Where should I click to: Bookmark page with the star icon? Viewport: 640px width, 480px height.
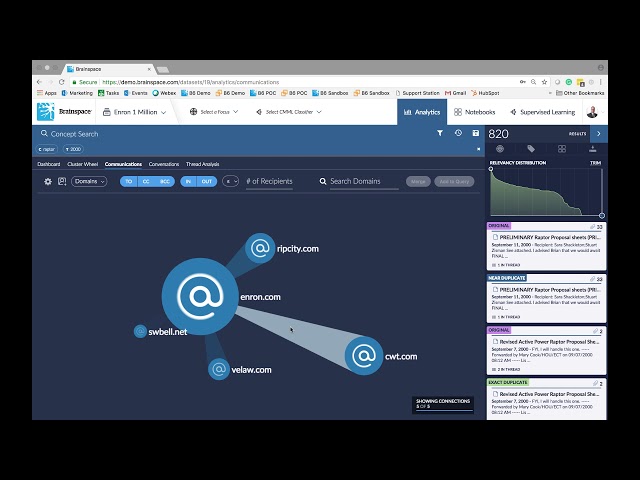point(544,82)
